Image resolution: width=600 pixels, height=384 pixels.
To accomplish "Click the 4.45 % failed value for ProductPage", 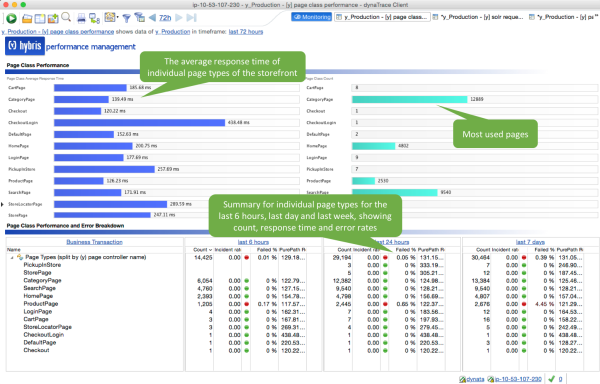I will tap(544, 304).
